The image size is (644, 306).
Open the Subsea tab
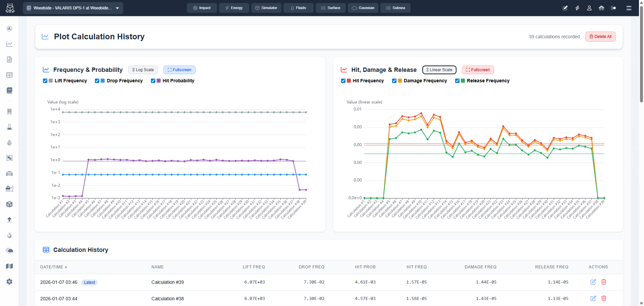(x=395, y=8)
